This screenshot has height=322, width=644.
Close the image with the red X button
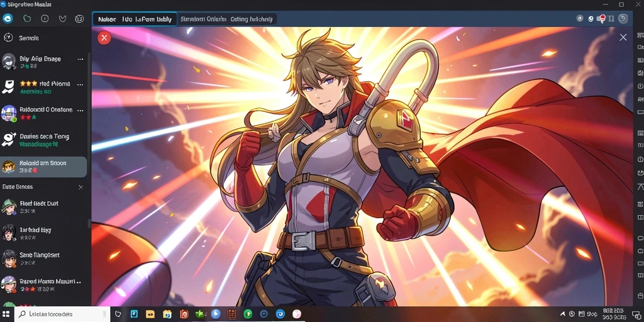click(104, 38)
